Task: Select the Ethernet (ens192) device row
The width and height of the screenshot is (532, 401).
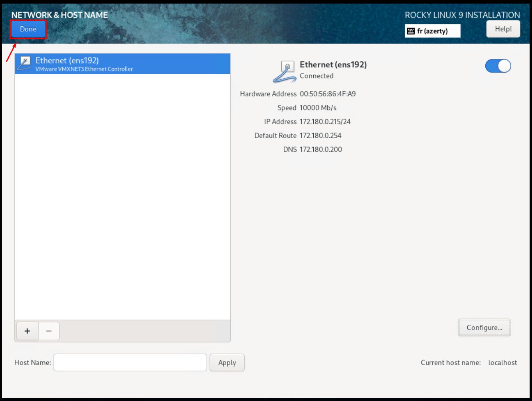Action: [123, 64]
